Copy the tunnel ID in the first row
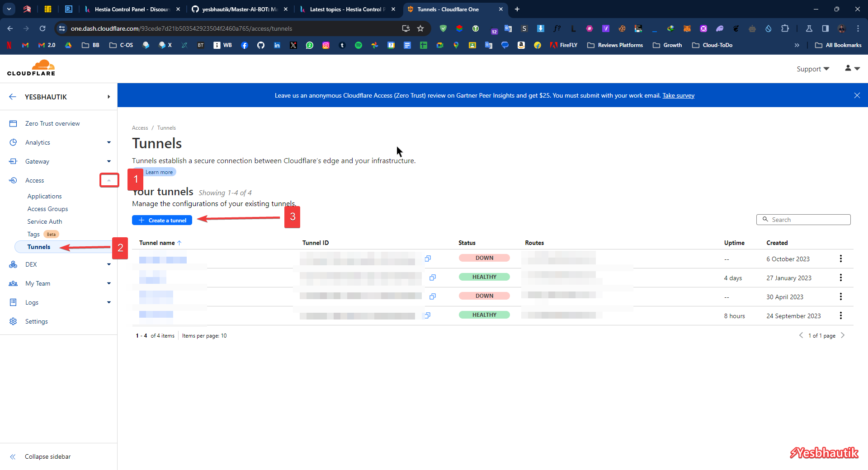This screenshot has height=470, width=868. [428, 258]
